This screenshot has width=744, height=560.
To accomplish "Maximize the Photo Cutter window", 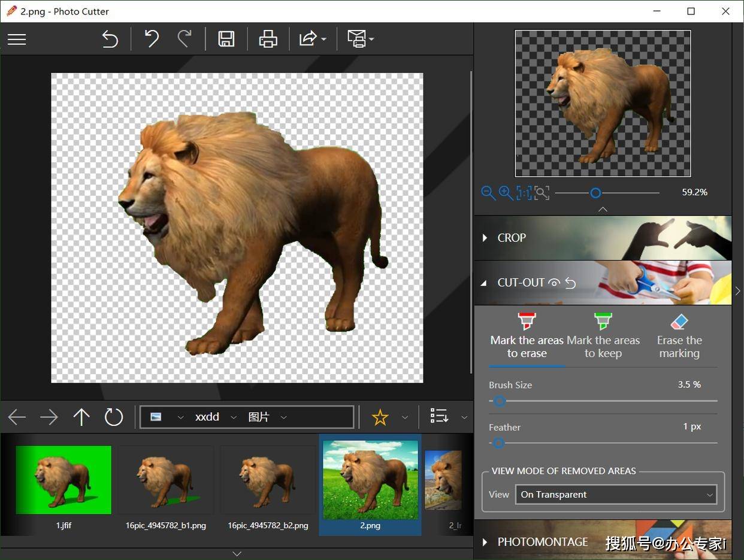I will coord(691,11).
